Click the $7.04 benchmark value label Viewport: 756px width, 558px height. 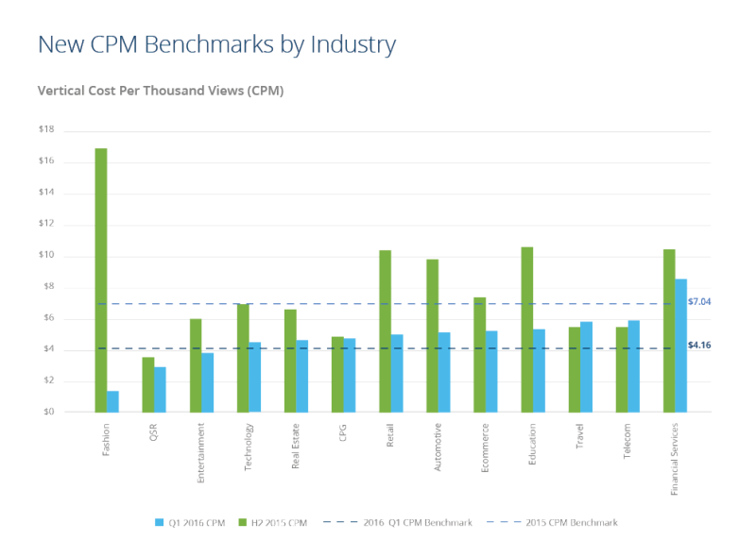(x=699, y=302)
